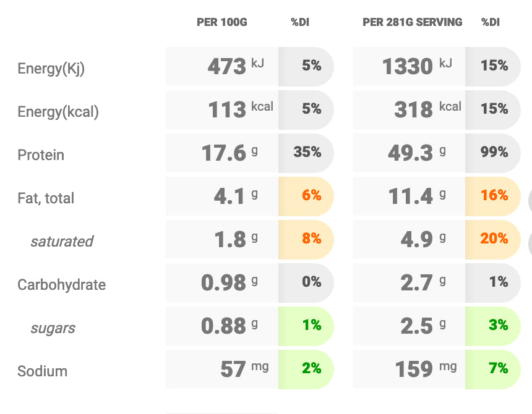The image size is (532, 414).
Task: Click the Fat, total row label
Action: pos(46,198)
